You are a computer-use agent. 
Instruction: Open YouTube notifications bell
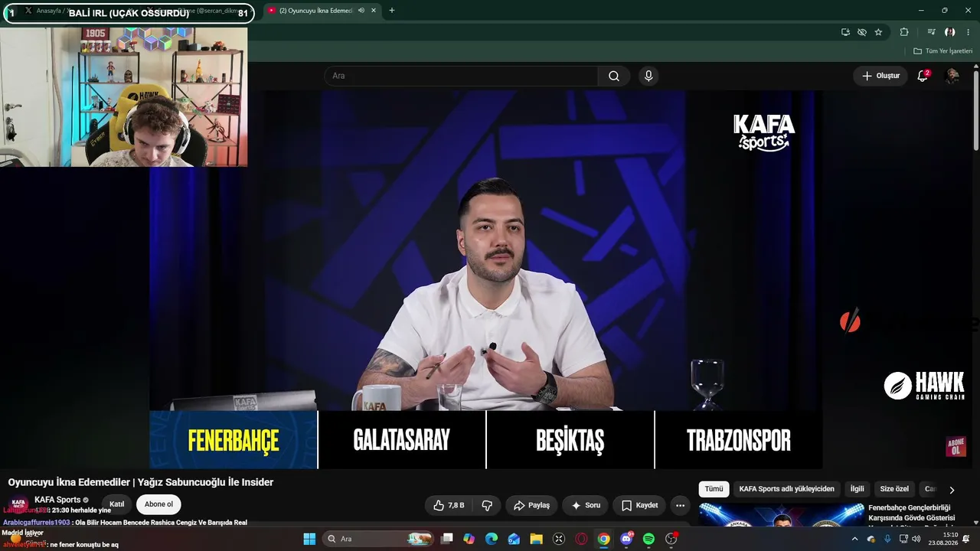pyautogui.click(x=923, y=76)
